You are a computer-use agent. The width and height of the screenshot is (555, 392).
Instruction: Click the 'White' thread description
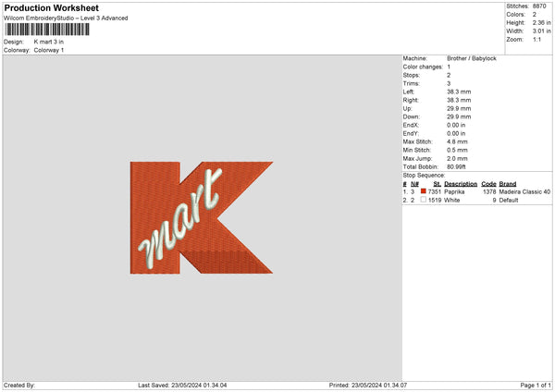click(x=452, y=201)
